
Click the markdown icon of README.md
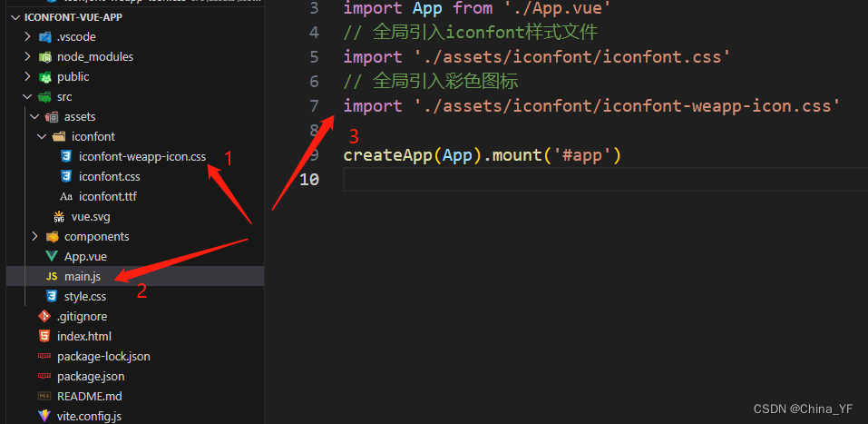[44, 396]
